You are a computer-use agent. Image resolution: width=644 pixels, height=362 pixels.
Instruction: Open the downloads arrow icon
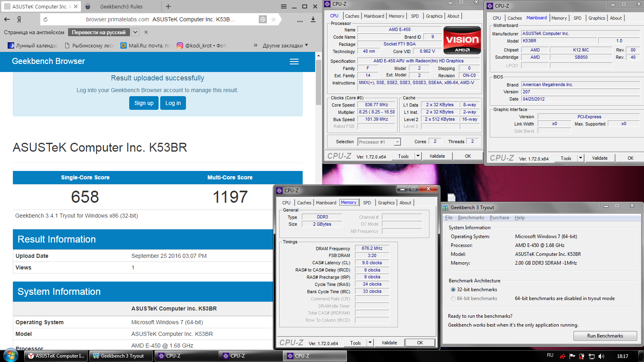coord(313,19)
